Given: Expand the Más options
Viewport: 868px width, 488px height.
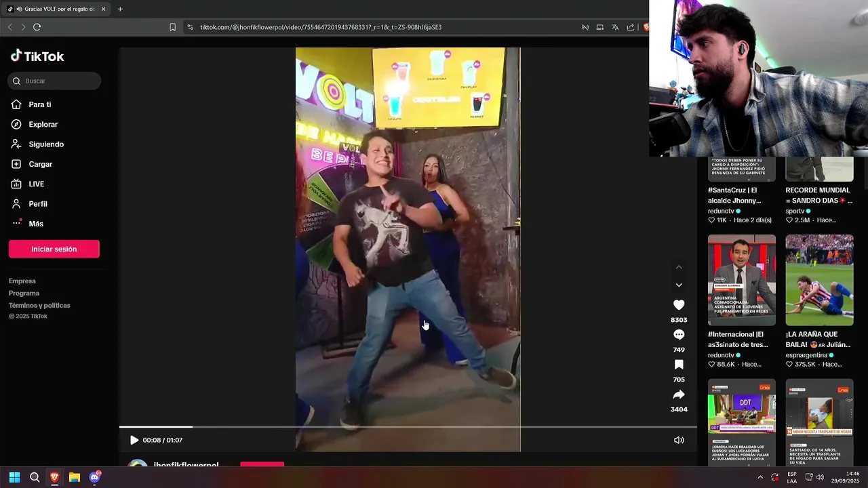Looking at the screenshot, I should [27, 224].
